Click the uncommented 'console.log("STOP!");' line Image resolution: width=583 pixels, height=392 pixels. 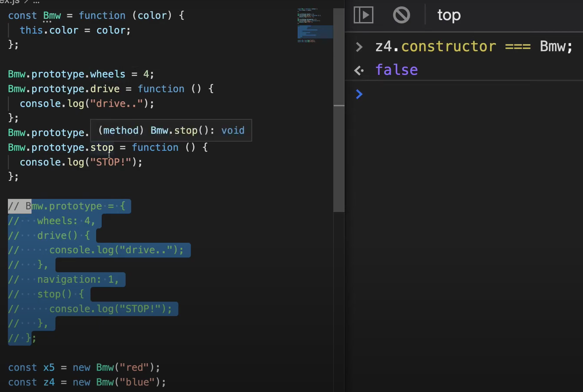coord(81,162)
